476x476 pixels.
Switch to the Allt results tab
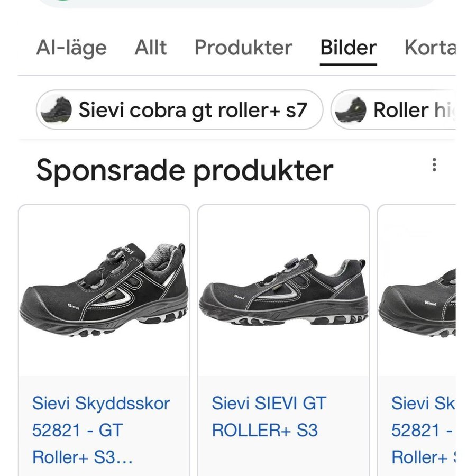(151, 48)
